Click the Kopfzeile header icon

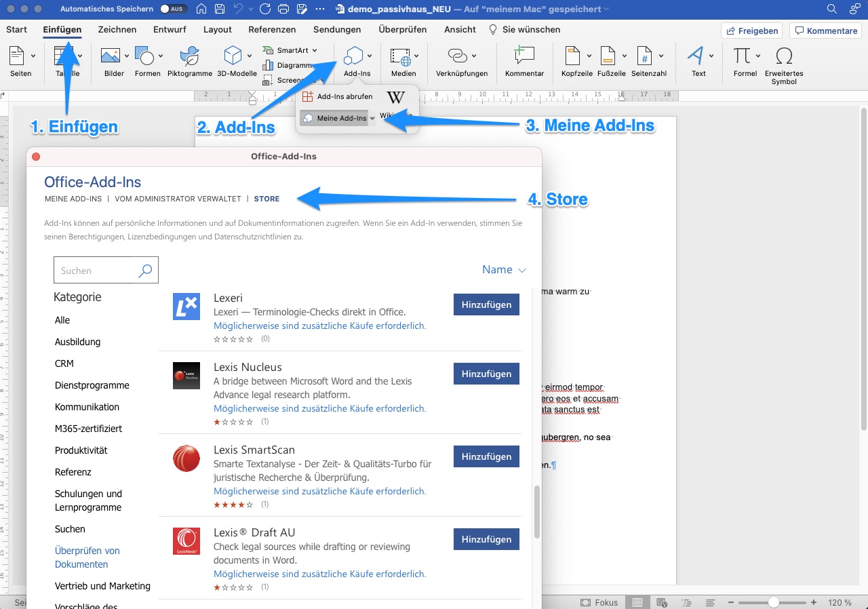coord(573,56)
